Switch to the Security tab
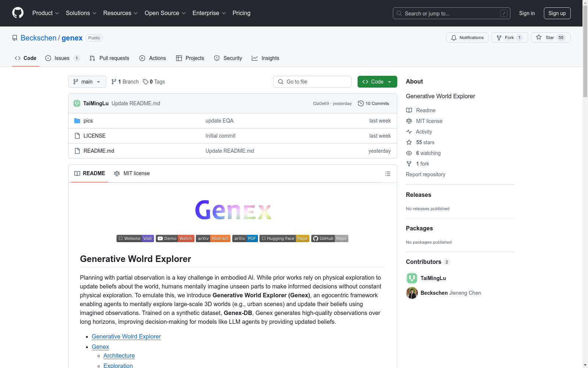This screenshot has width=588, height=368. click(228, 58)
